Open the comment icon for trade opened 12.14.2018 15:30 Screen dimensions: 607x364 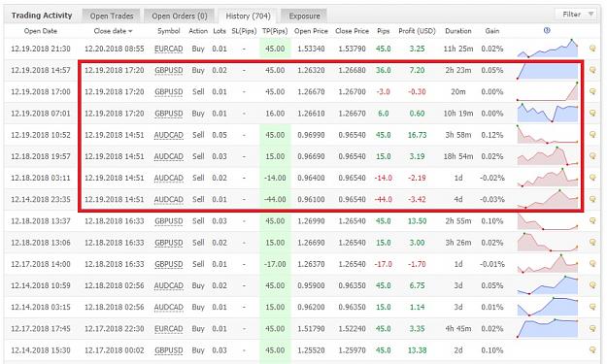tap(592, 349)
